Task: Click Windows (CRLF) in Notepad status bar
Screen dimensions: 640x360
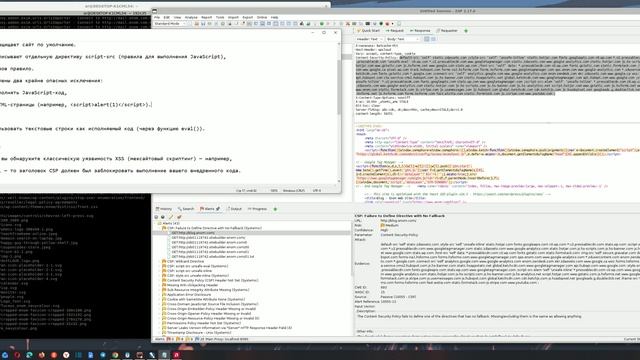Action: point(294,191)
